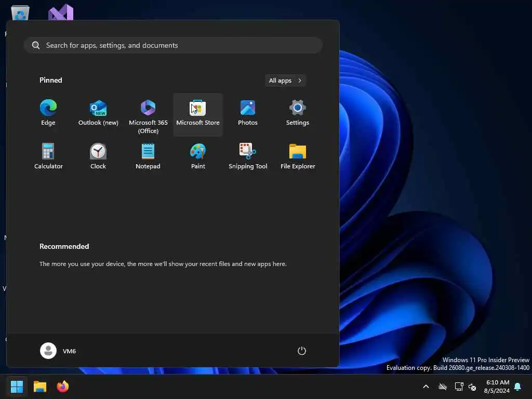This screenshot has width=532, height=399.
Task: Click the Visual Studio desktop icon
Action: coord(61,12)
